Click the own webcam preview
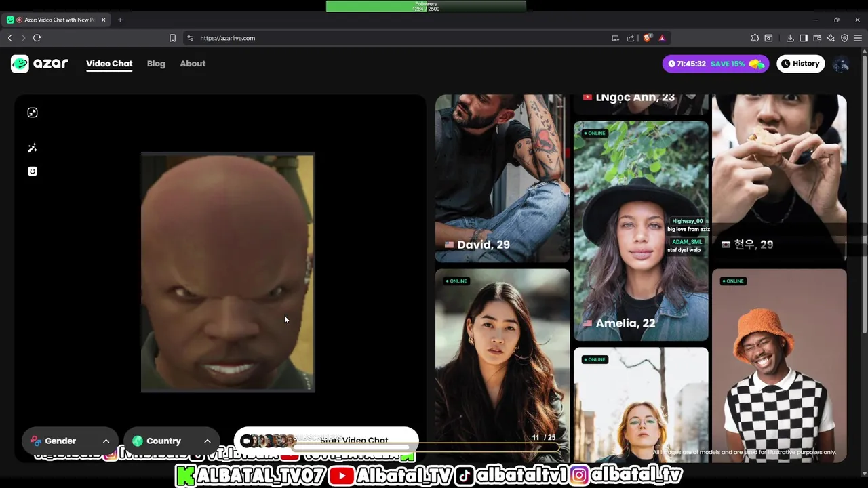868x488 pixels. 228,272
